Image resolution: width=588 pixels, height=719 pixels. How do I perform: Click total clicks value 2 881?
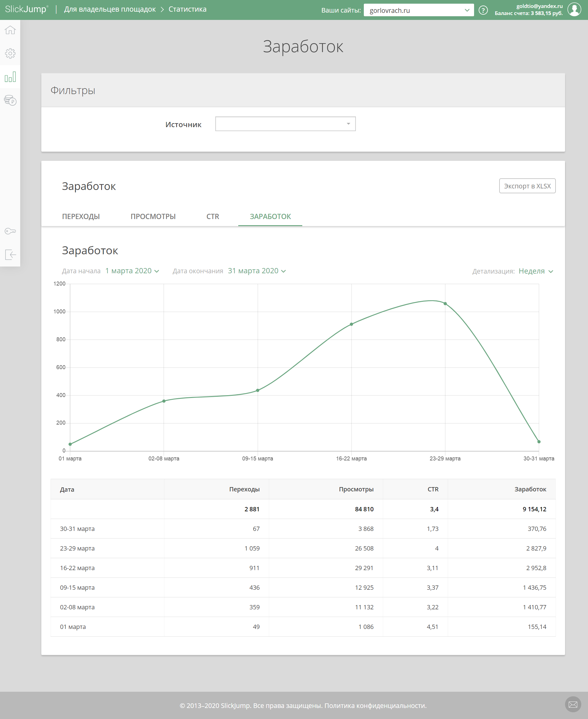click(x=252, y=509)
